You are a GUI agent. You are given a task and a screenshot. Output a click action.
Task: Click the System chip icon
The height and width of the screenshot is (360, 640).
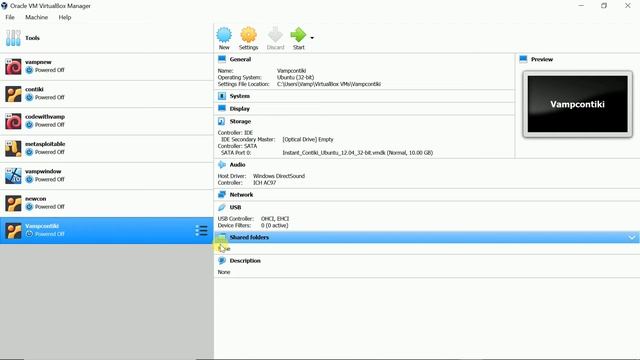click(x=222, y=96)
